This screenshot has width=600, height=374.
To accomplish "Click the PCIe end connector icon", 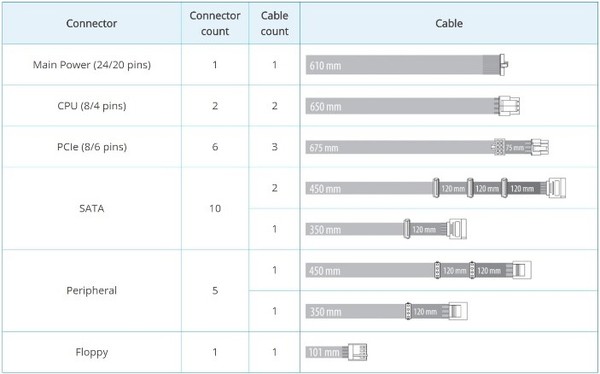I will click(x=540, y=147).
